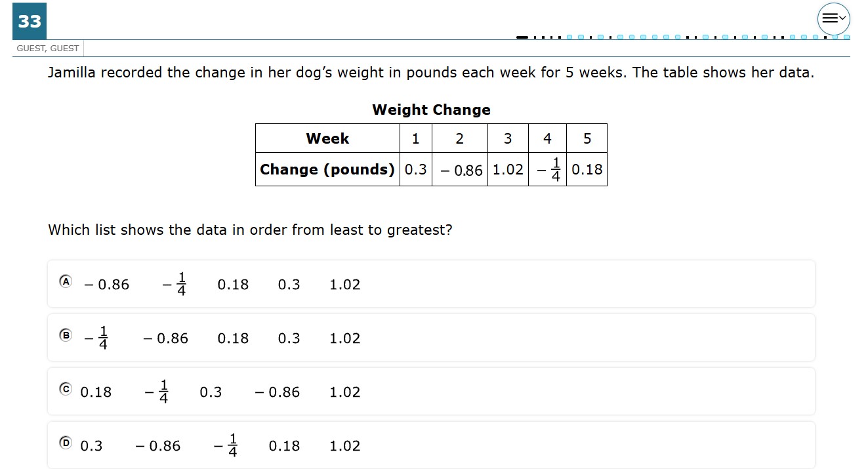This screenshot has height=469, width=868.
Task: Click the −0.86 value in answer option B
Action: (165, 338)
